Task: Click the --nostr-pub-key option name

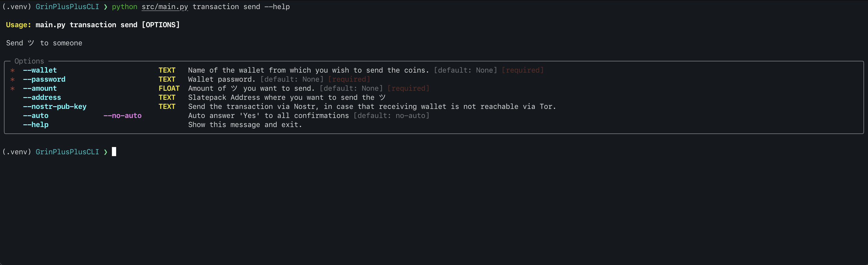Action: pos(54,106)
